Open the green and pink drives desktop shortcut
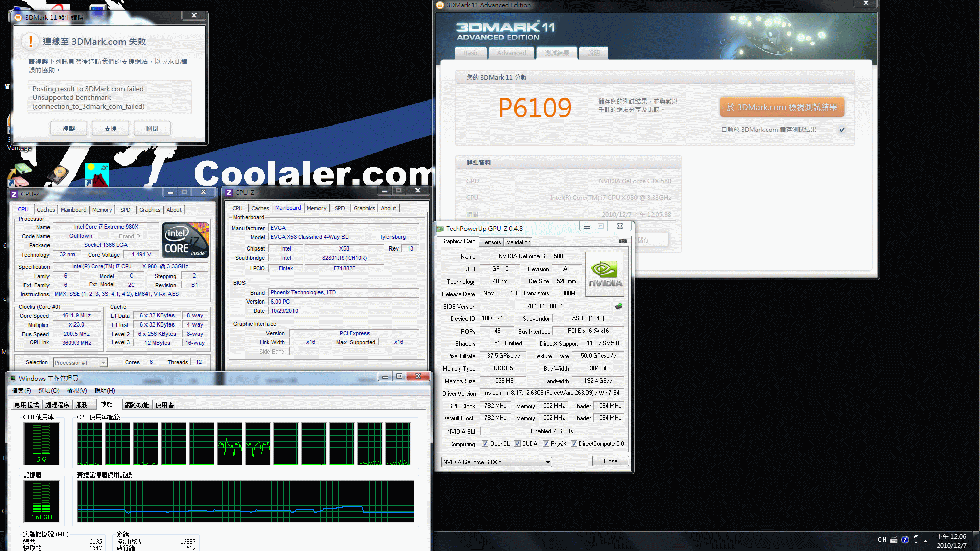 (x=19, y=175)
